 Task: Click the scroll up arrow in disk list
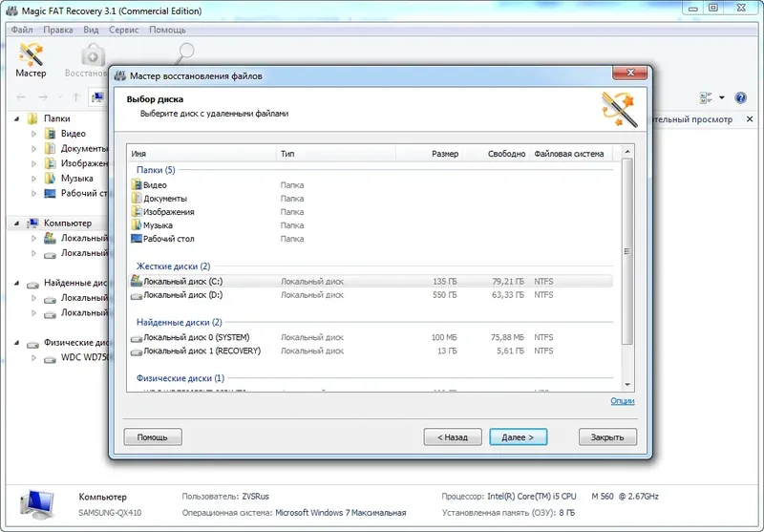point(627,152)
